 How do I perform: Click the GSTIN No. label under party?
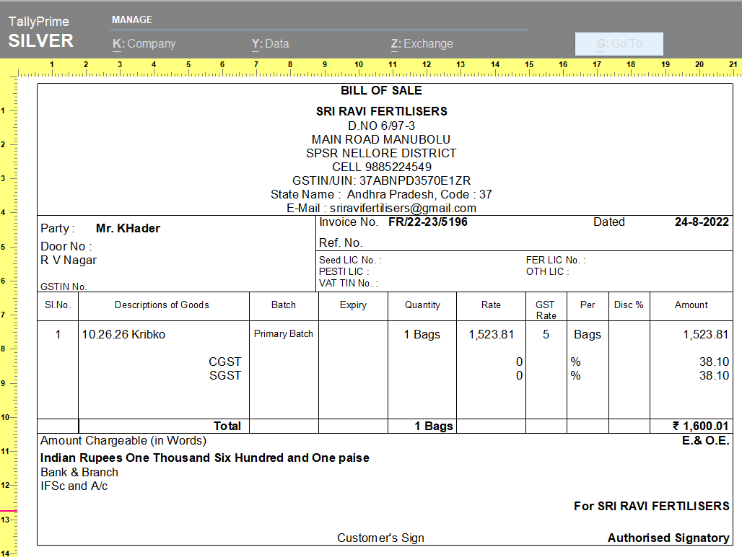coord(64,286)
